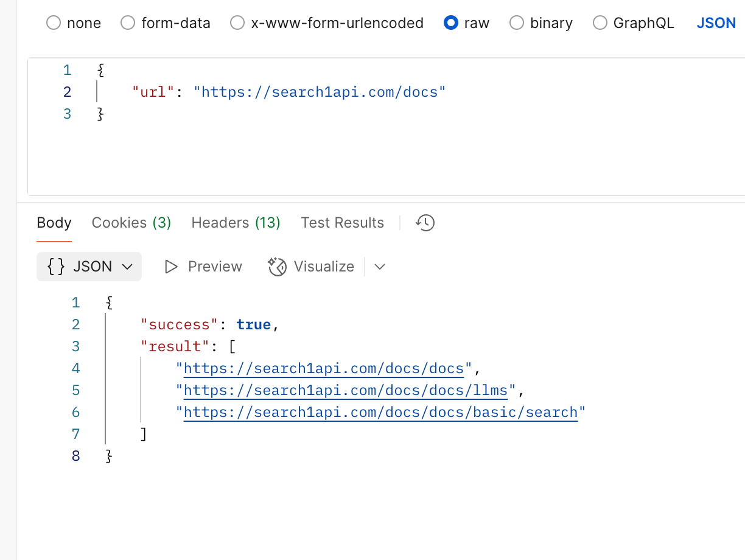Choose x-www-form-urlencoded body type

pyautogui.click(x=237, y=23)
